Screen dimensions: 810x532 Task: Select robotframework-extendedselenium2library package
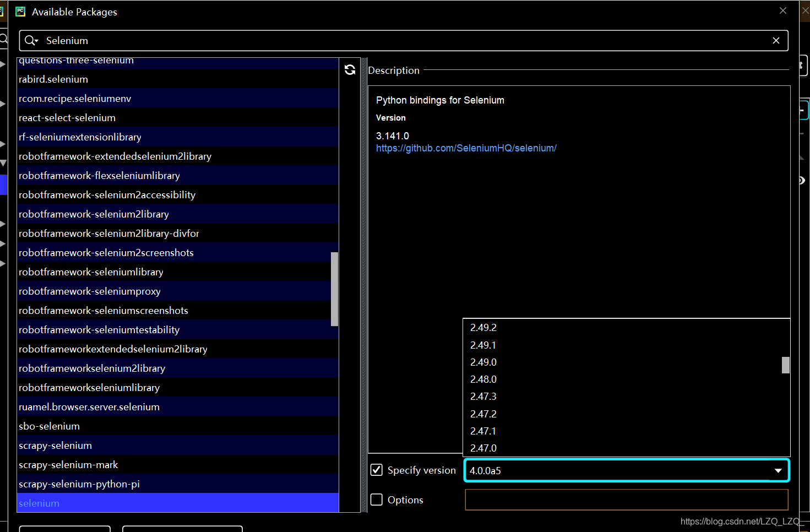[x=178, y=156]
